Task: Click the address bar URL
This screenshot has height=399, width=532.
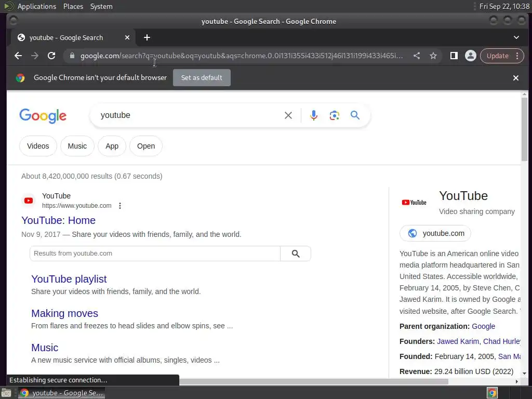Action: click(x=242, y=56)
